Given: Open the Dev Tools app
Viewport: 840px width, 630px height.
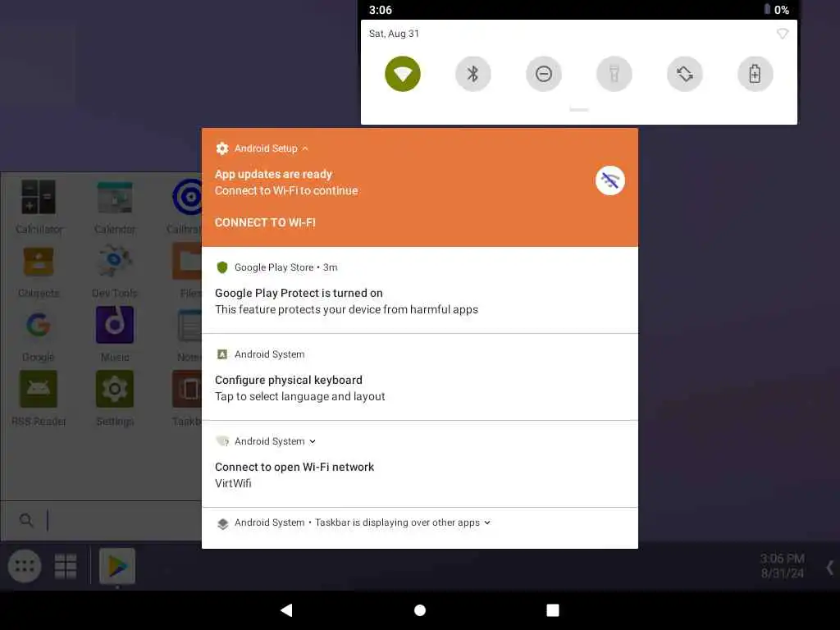Looking at the screenshot, I should [x=115, y=272].
